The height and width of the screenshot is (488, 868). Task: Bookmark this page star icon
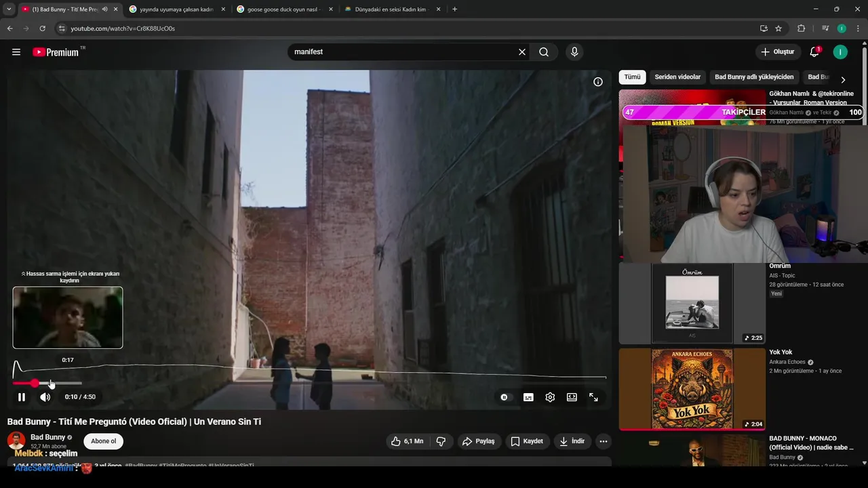click(778, 28)
